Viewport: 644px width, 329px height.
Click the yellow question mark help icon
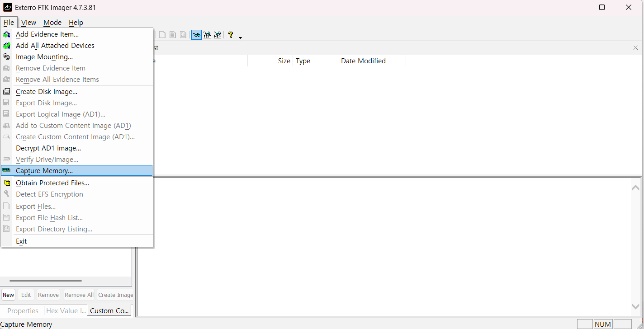click(231, 35)
